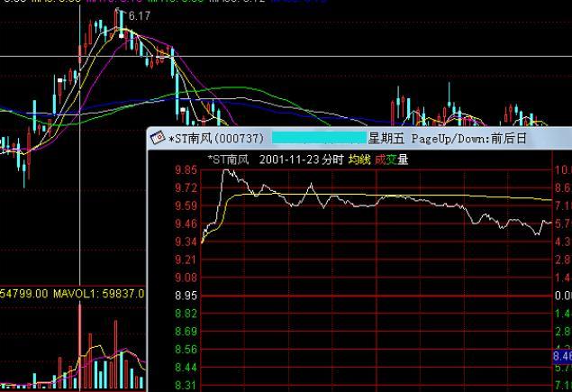This screenshot has width=572, height=392.
Task: Click the popup window title bar icon
Action: tap(158, 139)
